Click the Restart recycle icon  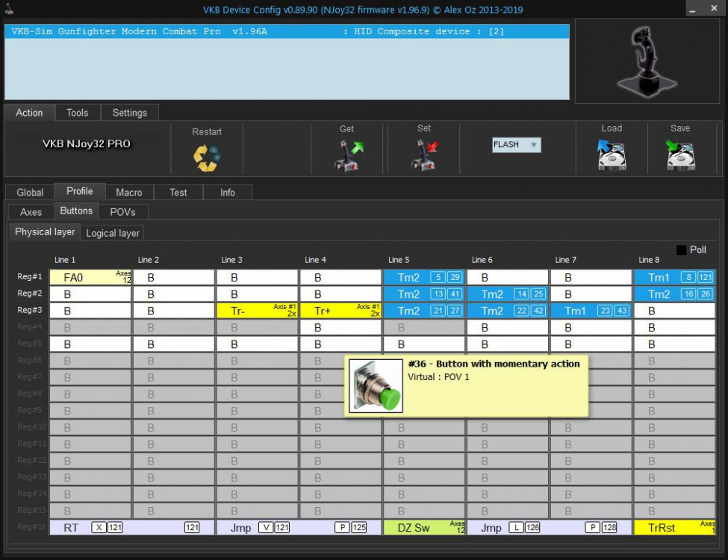pos(207,157)
